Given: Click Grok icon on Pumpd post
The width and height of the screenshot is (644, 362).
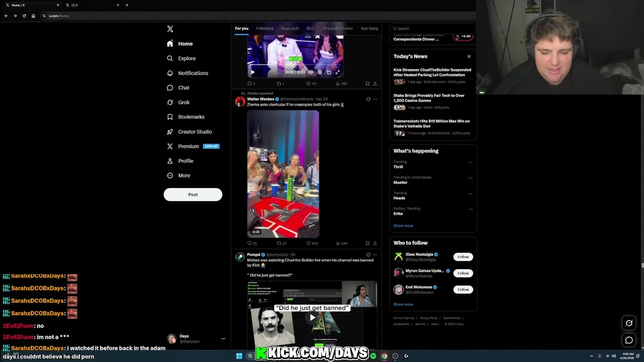Looking at the screenshot, I should coord(368,255).
